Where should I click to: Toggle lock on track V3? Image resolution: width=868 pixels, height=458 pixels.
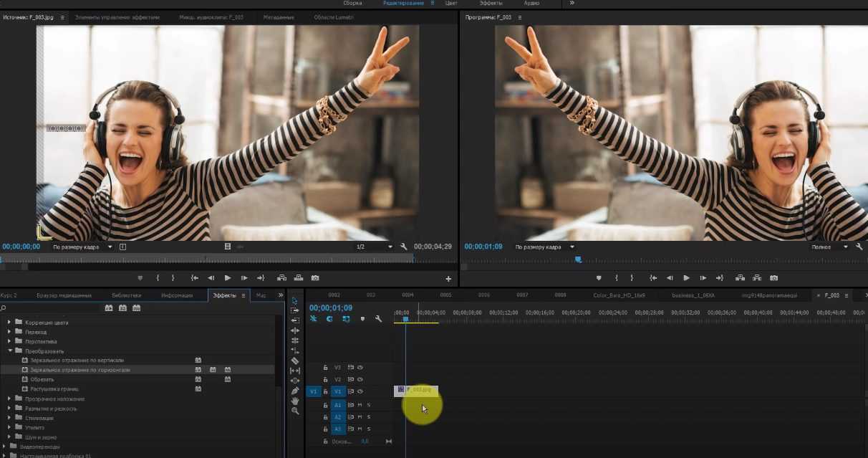point(325,367)
